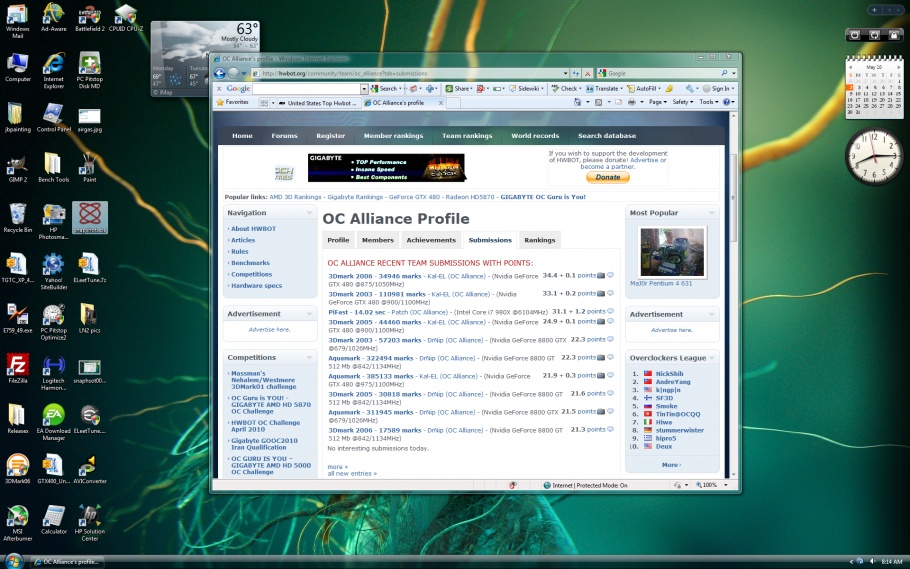
Task: Switch to the Rankings tab
Action: 539,240
